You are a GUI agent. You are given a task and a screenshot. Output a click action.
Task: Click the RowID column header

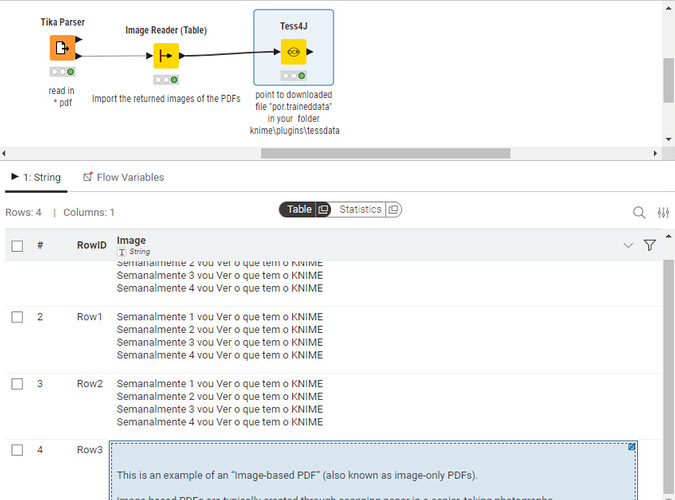pyautogui.click(x=90, y=245)
